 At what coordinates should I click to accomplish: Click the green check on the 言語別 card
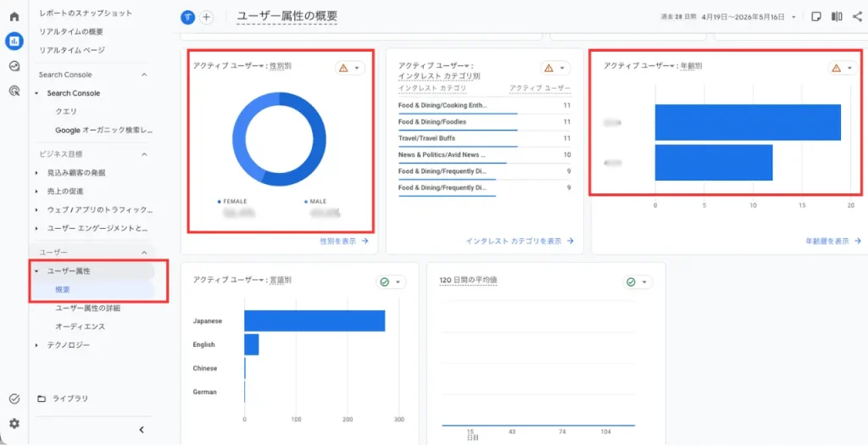(x=384, y=282)
